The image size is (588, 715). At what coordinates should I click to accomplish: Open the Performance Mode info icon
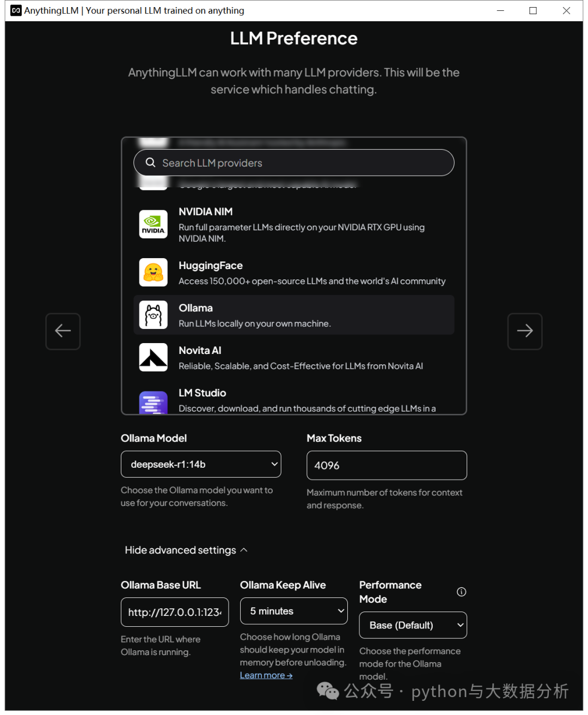click(x=461, y=592)
